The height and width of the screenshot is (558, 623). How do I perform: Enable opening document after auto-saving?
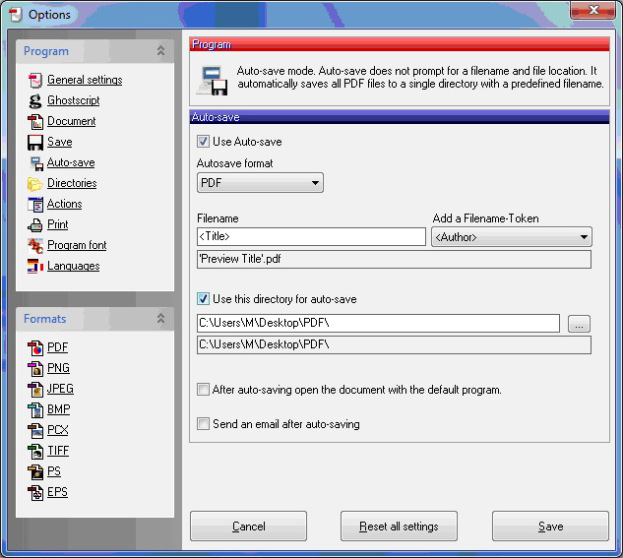pos(203,389)
